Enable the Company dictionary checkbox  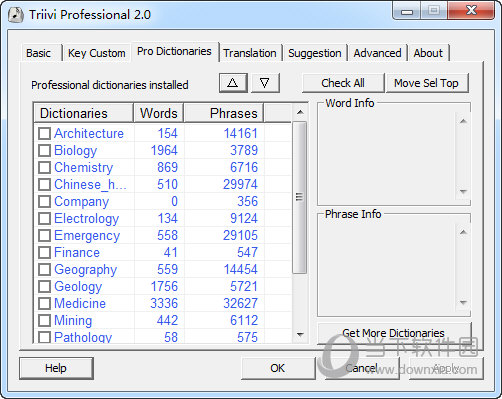tap(44, 201)
